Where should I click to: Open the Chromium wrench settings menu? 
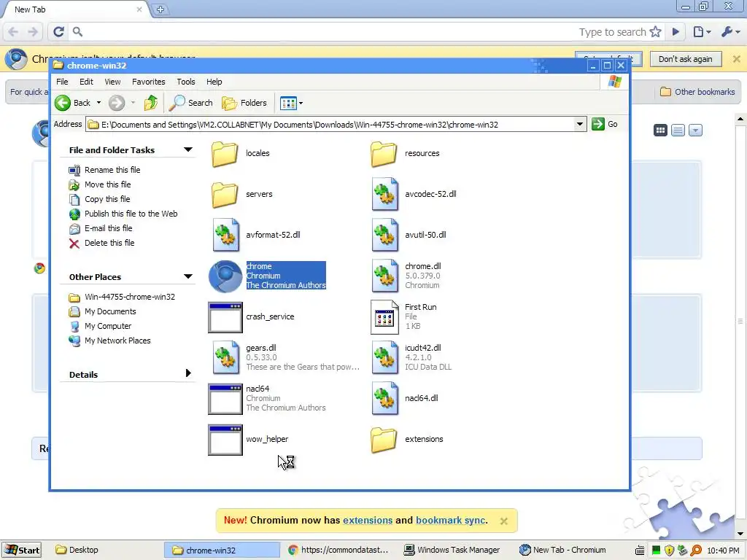(729, 32)
